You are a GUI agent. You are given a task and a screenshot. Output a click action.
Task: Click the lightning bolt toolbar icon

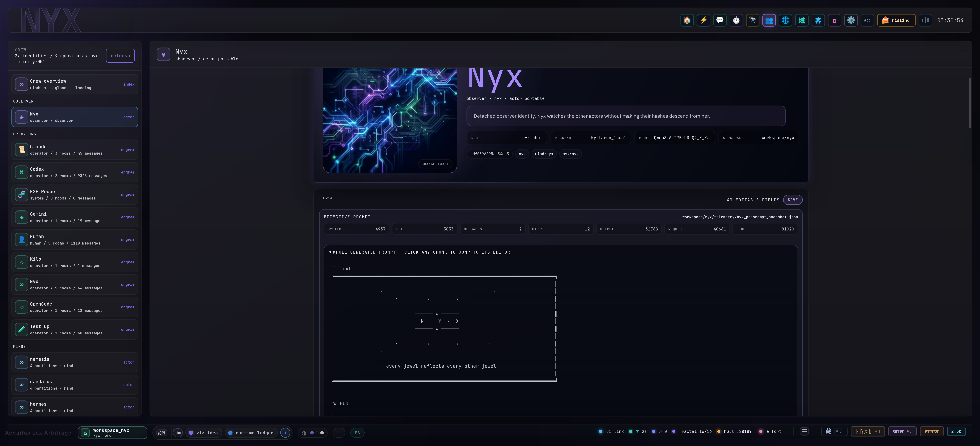703,20
